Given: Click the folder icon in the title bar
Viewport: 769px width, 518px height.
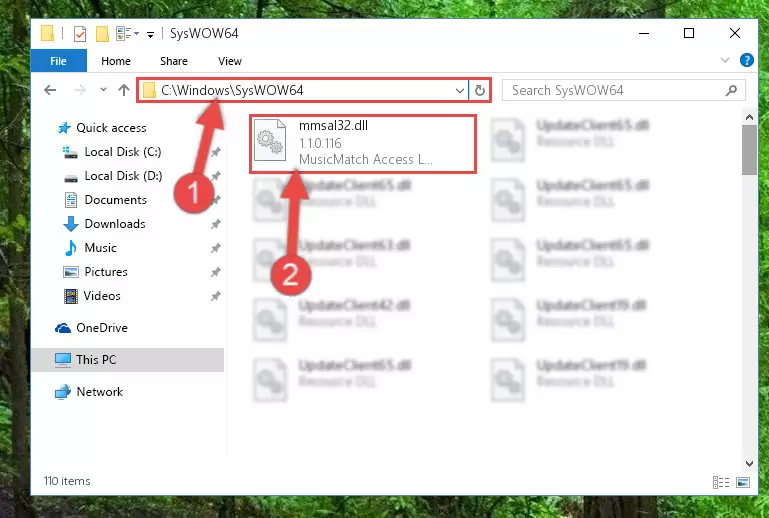Looking at the screenshot, I should (48, 33).
